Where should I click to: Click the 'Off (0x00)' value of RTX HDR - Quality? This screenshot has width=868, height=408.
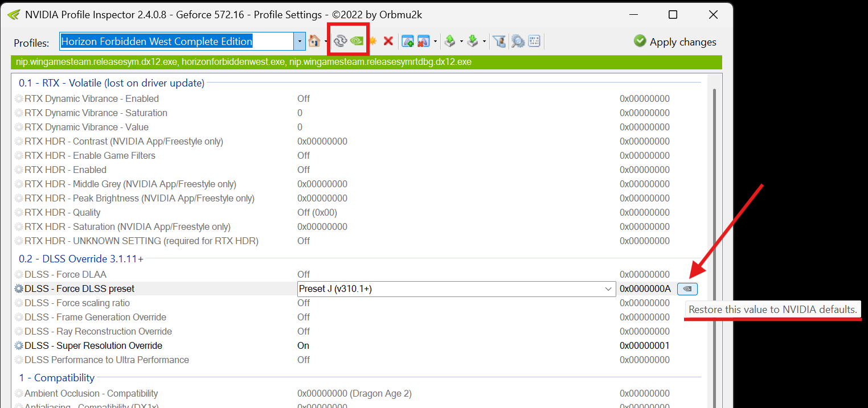(317, 212)
